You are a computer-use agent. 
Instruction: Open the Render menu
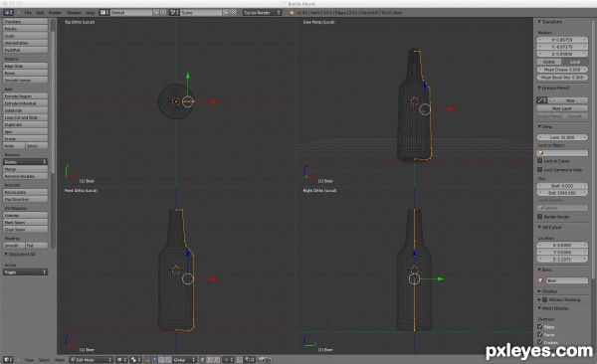[55, 13]
